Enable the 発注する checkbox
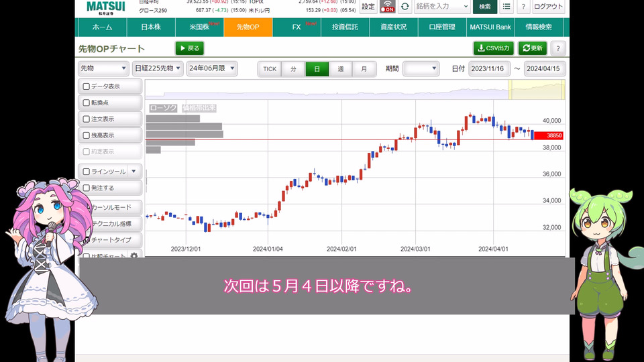Image resolution: width=644 pixels, height=362 pixels. pos(87,188)
